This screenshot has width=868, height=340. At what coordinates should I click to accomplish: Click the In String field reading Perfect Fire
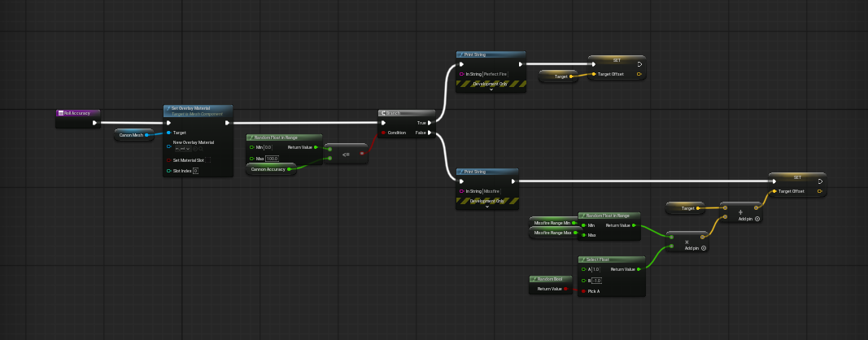tap(495, 74)
